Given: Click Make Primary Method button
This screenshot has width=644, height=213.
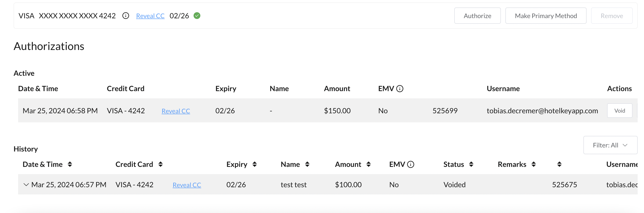Looking at the screenshot, I should click(545, 16).
